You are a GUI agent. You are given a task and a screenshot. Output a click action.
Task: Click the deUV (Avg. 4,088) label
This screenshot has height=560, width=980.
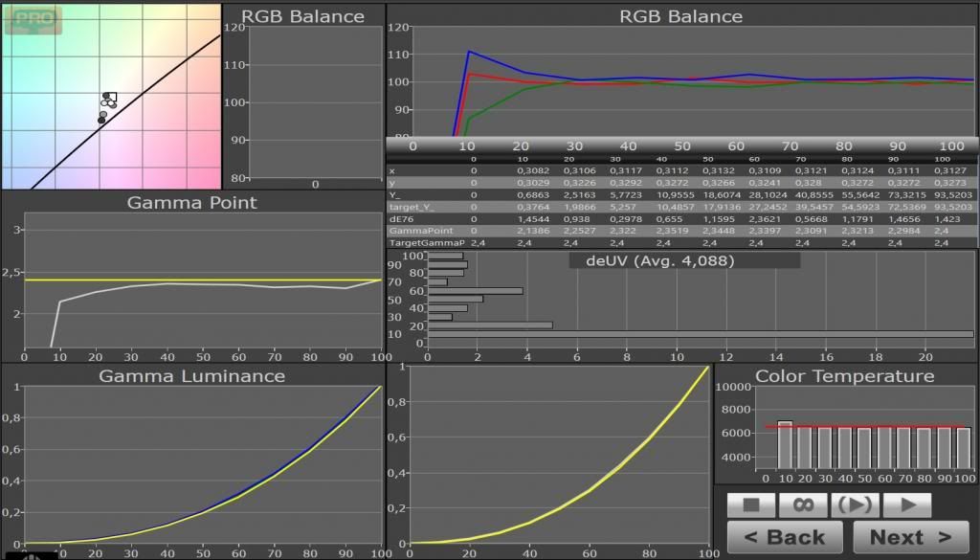(x=659, y=260)
